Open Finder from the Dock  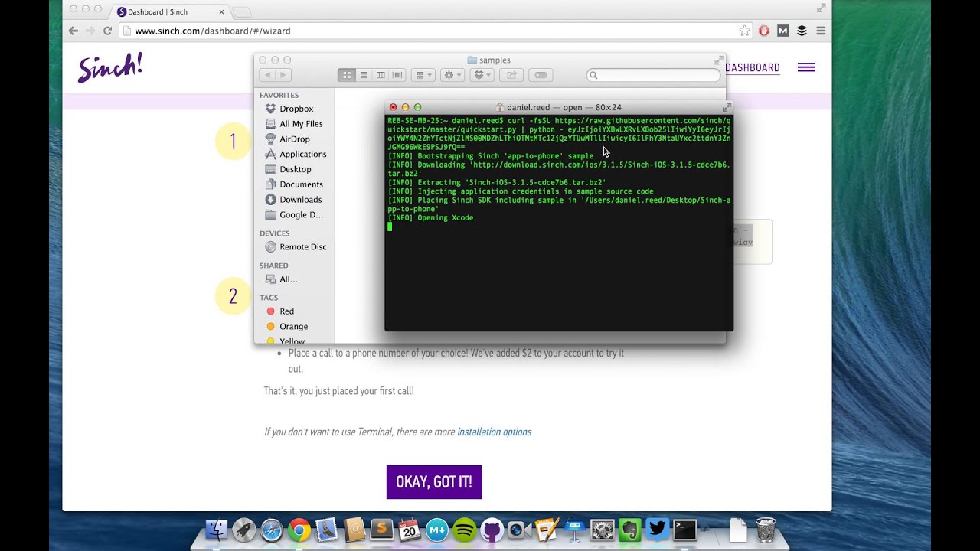[x=217, y=530]
